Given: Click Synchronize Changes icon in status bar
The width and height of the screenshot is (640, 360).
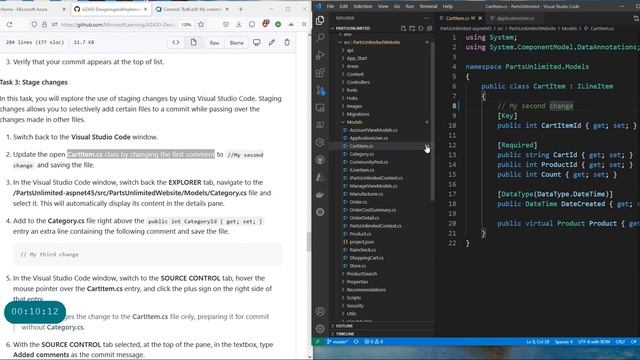Looking at the screenshot, I should [x=356, y=342].
